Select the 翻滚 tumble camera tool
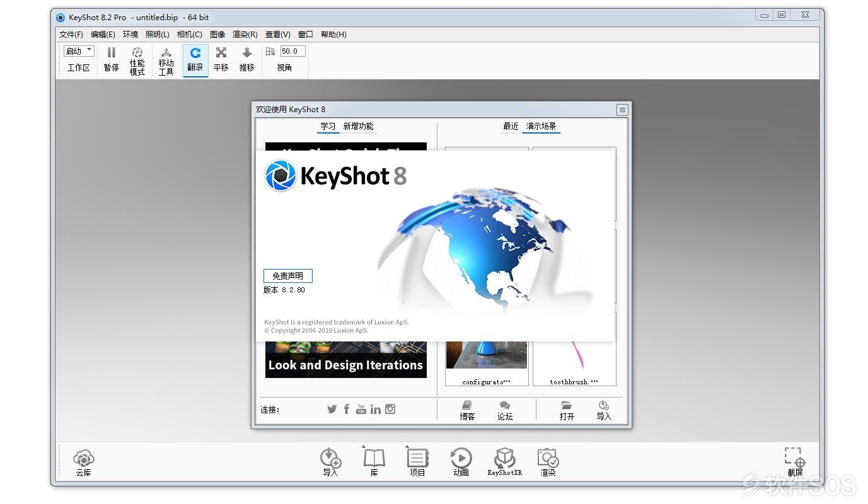 [195, 60]
